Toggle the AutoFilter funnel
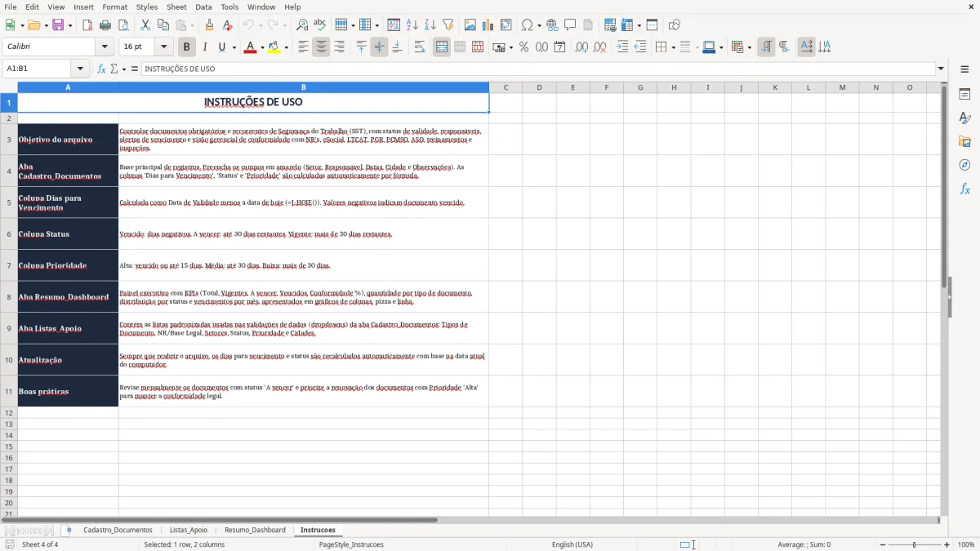This screenshot has height=551, width=980. (448, 25)
